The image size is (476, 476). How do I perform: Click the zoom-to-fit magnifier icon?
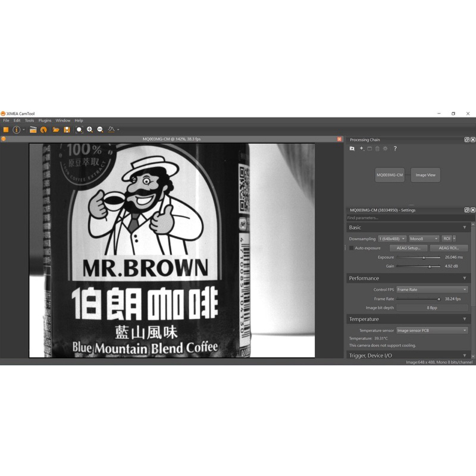click(79, 130)
